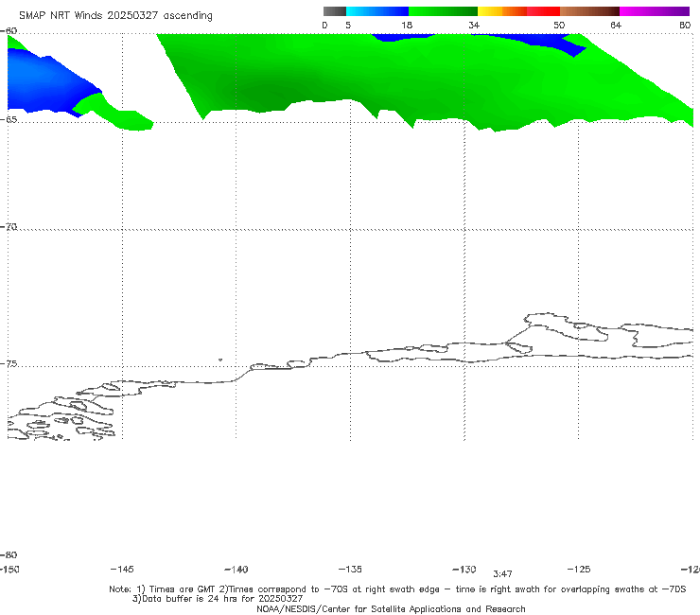Click the scale label '34'
The width and height of the screenshot is (700, 615).
pyautogui.click(x=474, y=25)
